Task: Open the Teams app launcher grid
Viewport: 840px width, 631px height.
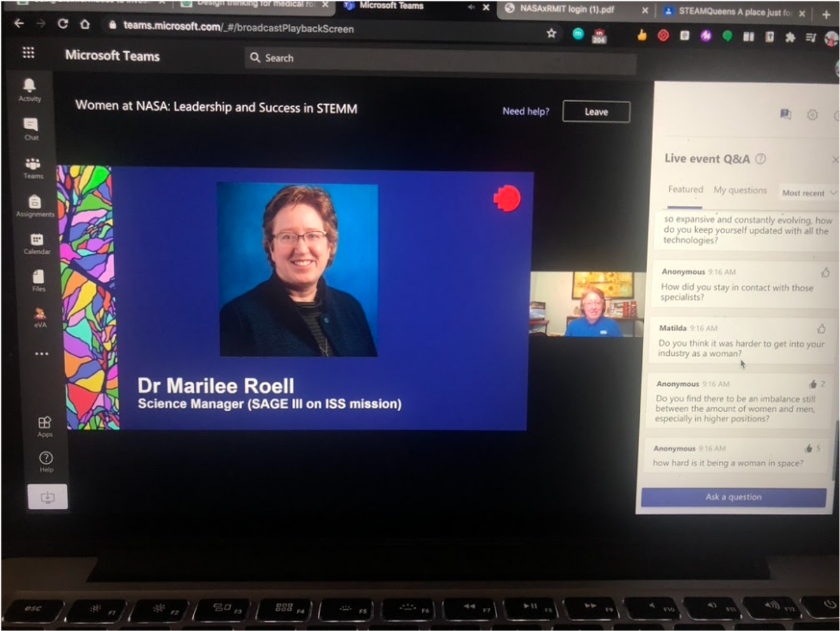Action: click(29, 53)
